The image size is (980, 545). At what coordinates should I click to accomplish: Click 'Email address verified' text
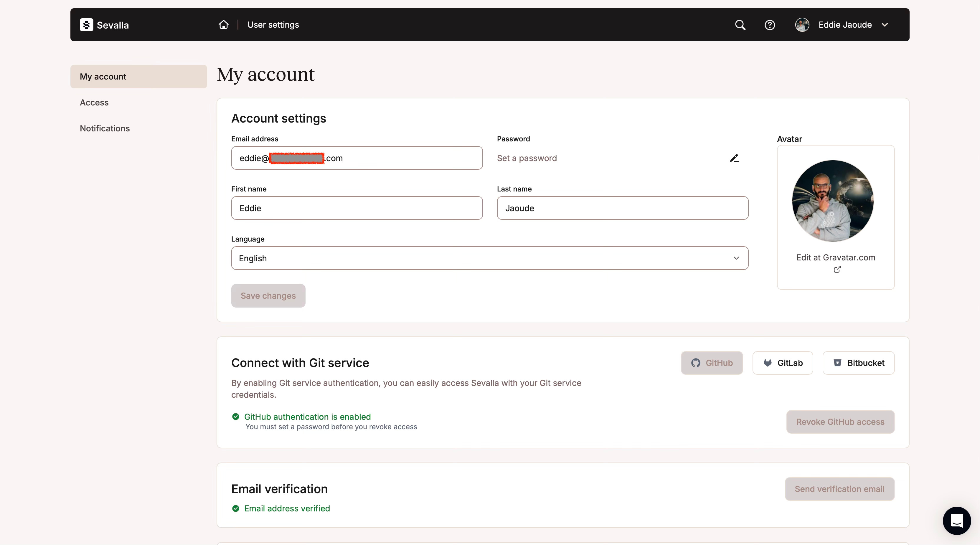pyautogui.click(x=287, y=508)
